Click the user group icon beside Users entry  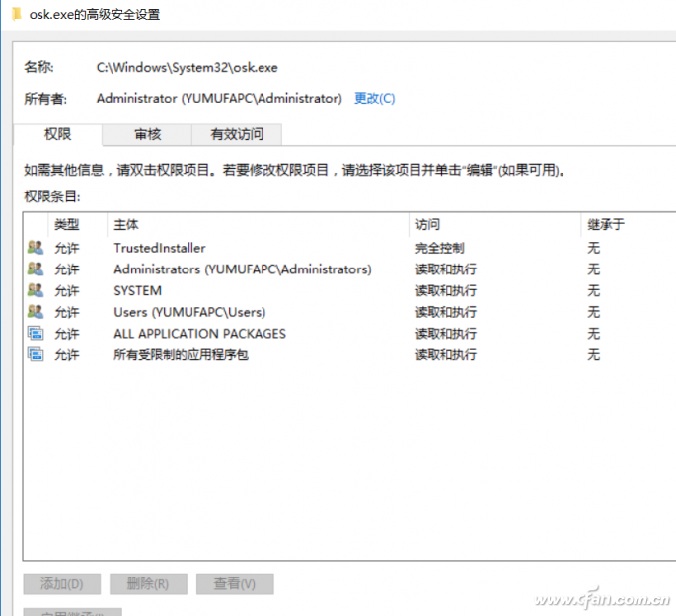36,311
